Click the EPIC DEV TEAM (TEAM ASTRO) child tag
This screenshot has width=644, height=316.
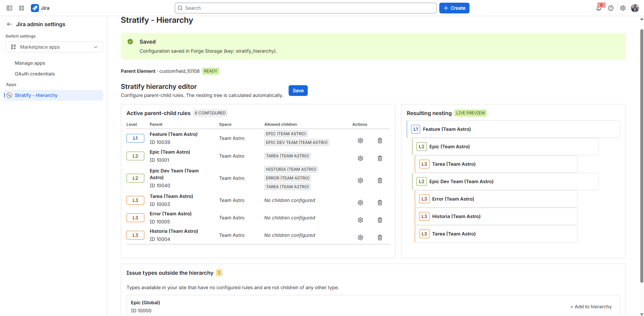297,143
